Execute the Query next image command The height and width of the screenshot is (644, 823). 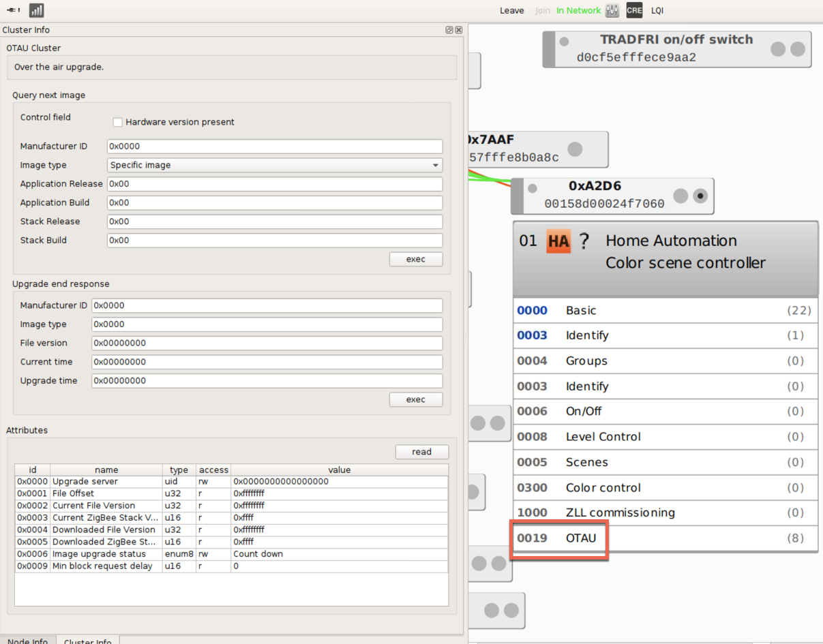tap(416, 259)
